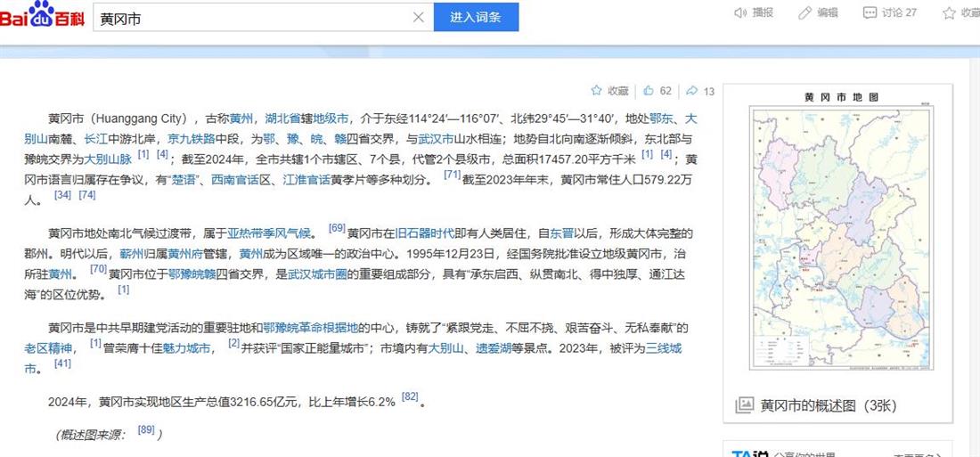Open the 黄冈市的概述图 (3张) gallery link
Viewport: 980px width, 457px height.
[829, 405]
